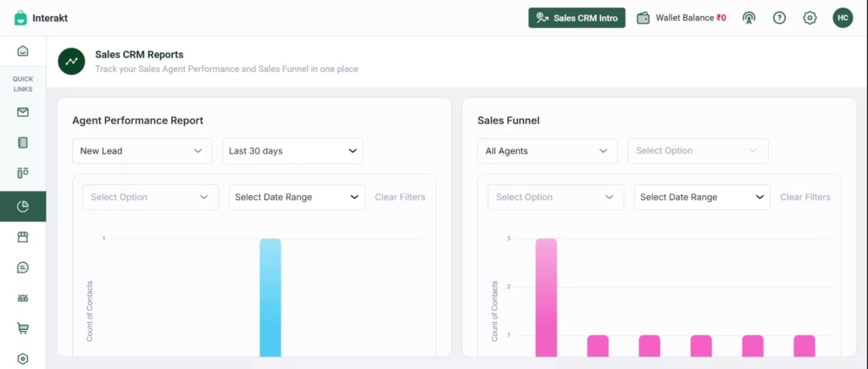The width and height of the screenshot is (868, 369).
Task: Open Agent Performance Select Option dropdown
Action: click(x=151, y=198)
